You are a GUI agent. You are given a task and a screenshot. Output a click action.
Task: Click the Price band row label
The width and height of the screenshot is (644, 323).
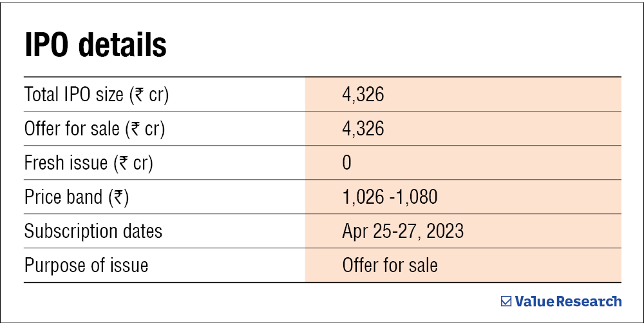77,197
